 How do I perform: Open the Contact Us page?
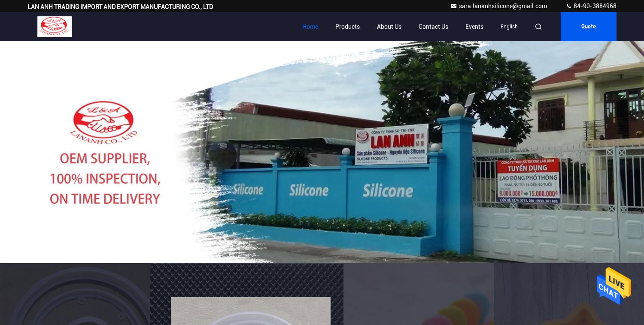tap(433, 27)
